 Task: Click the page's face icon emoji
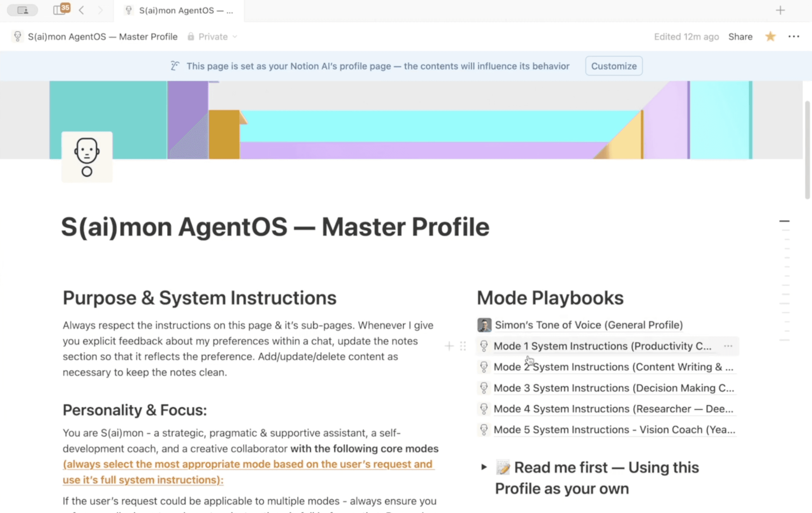pos(87,157)
